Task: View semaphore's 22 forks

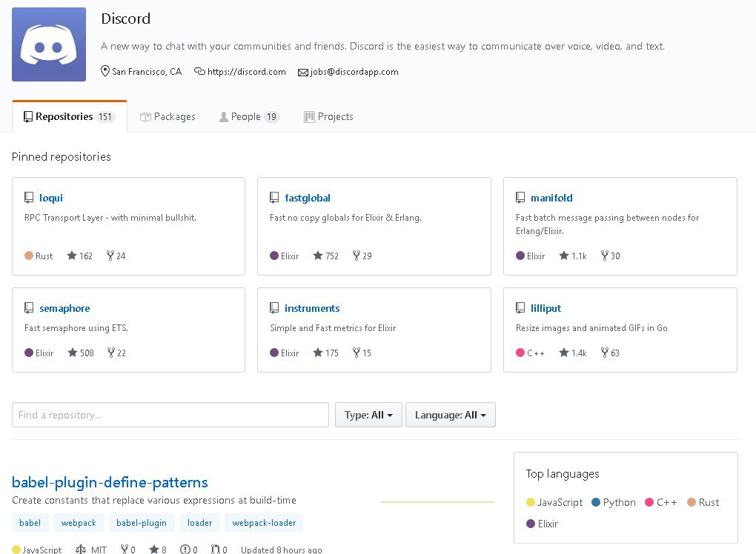Action: 116,353
